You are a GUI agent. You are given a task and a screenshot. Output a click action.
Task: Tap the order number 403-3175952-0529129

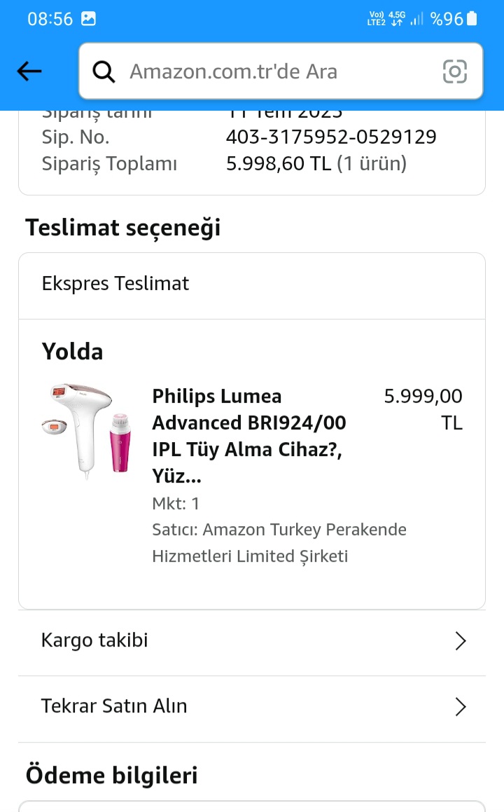(x=331, y=137)
